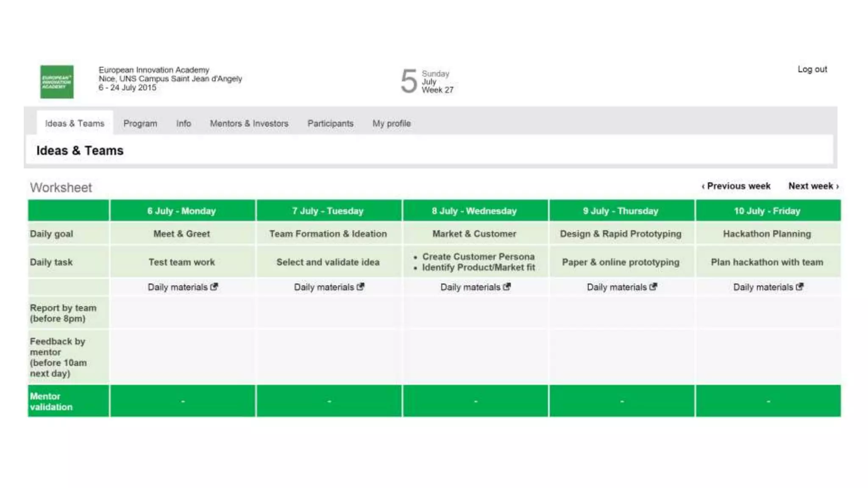Select the Ideas & Teams tab
868x488 pixels.
point(75,123)
